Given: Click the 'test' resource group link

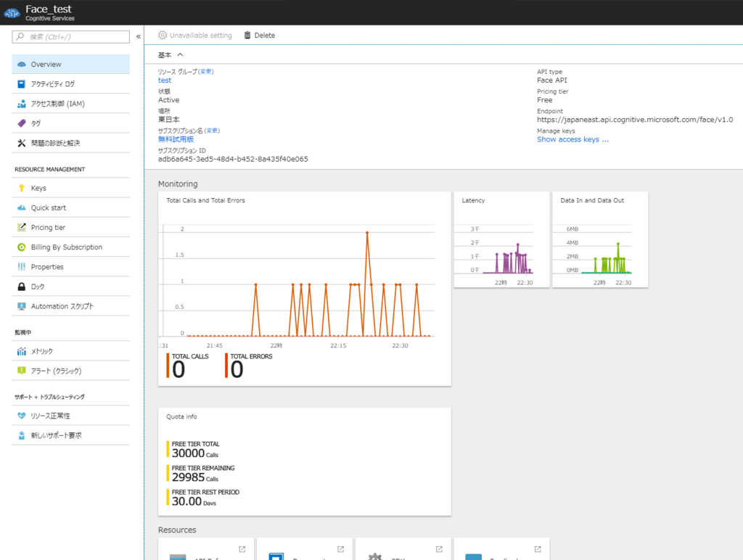Looking at the screenshot, I should click(x=165, y=81).
